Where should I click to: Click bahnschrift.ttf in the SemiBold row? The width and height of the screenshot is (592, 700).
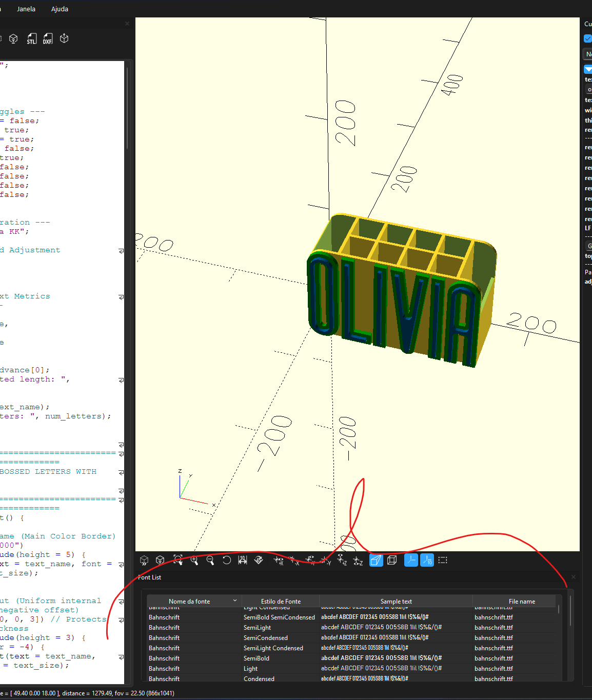pyautogui.click(x=494, y=658)
